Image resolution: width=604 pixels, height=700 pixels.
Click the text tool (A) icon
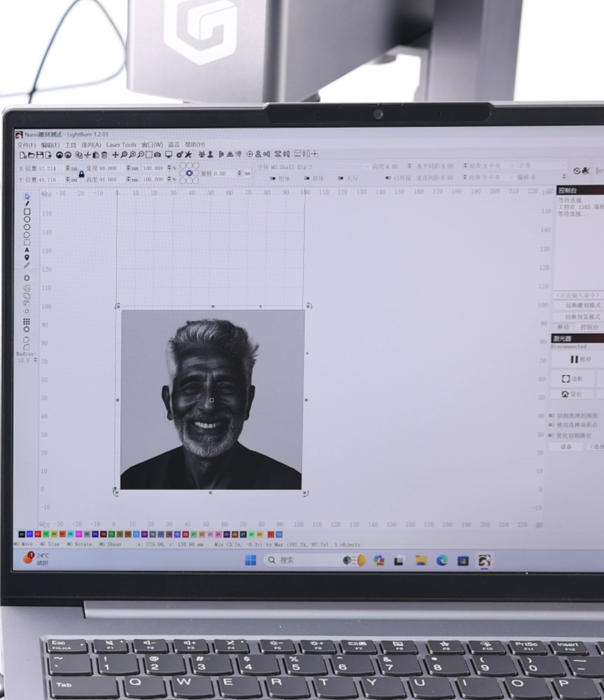pos(27,250)
